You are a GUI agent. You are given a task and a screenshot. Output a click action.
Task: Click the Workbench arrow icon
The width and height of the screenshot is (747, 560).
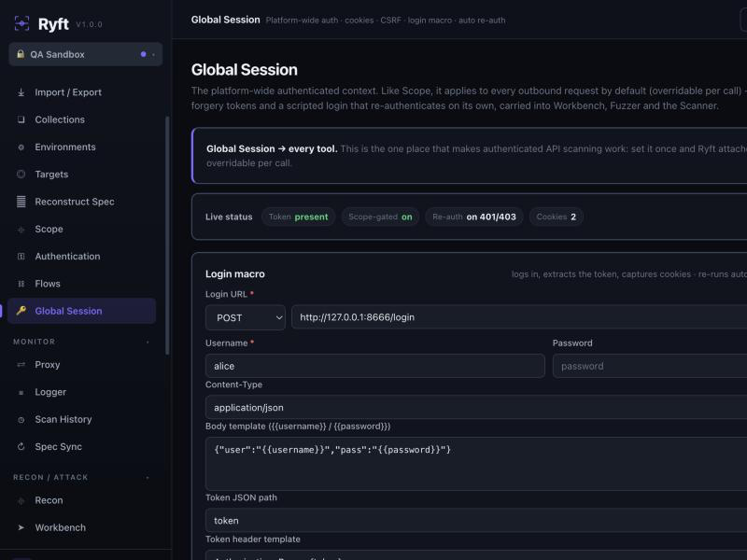pyautogui.click(x=21, y=527)
